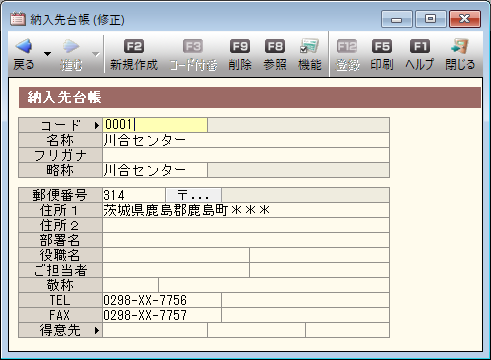Click the 戻る back arrow icon

click(24, 46)
